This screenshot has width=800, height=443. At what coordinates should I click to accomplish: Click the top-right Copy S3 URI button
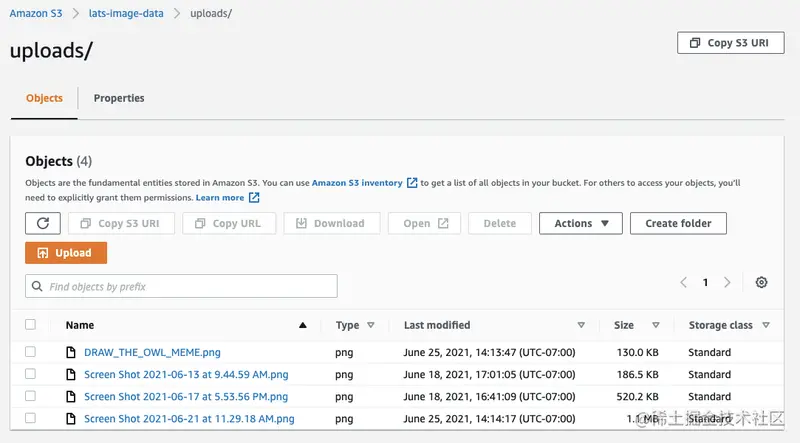tap(731, 43)
